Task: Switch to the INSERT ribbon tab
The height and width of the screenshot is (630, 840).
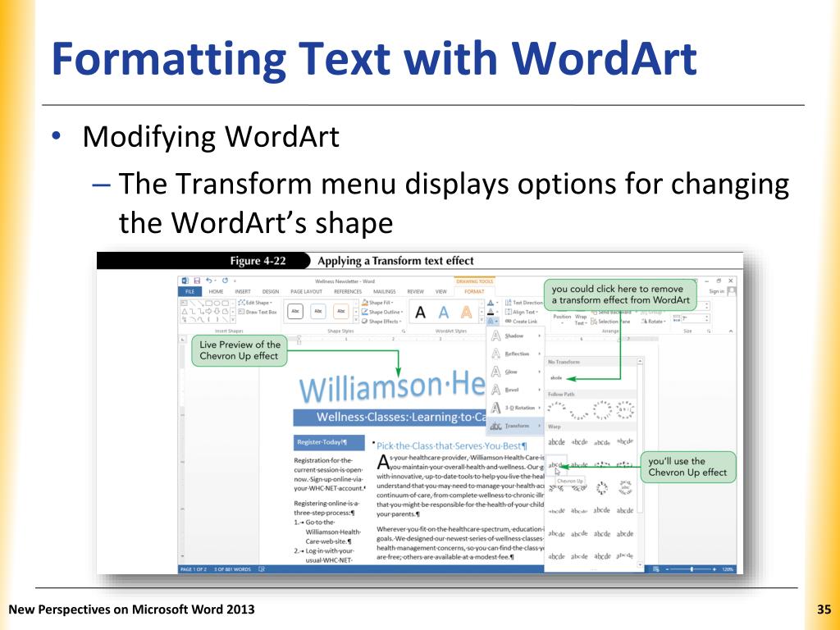Action: pos(243,291)
